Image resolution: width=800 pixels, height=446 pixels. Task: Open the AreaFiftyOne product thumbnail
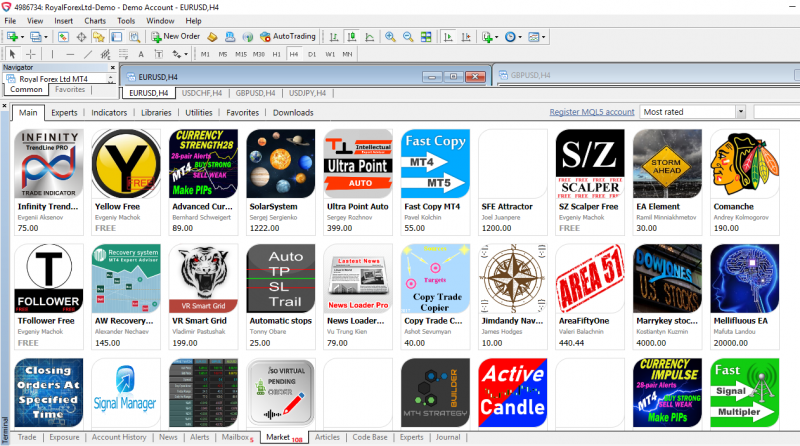point(590,278)
